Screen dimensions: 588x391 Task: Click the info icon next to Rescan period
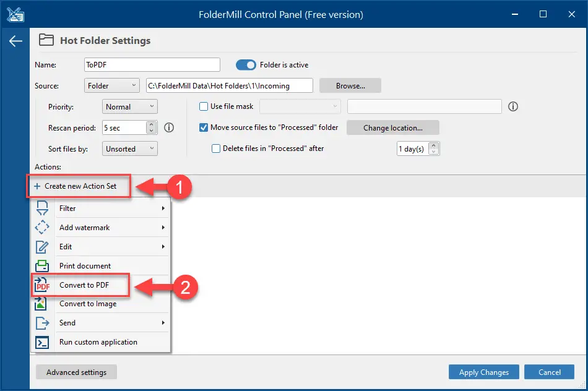point(169,128)
